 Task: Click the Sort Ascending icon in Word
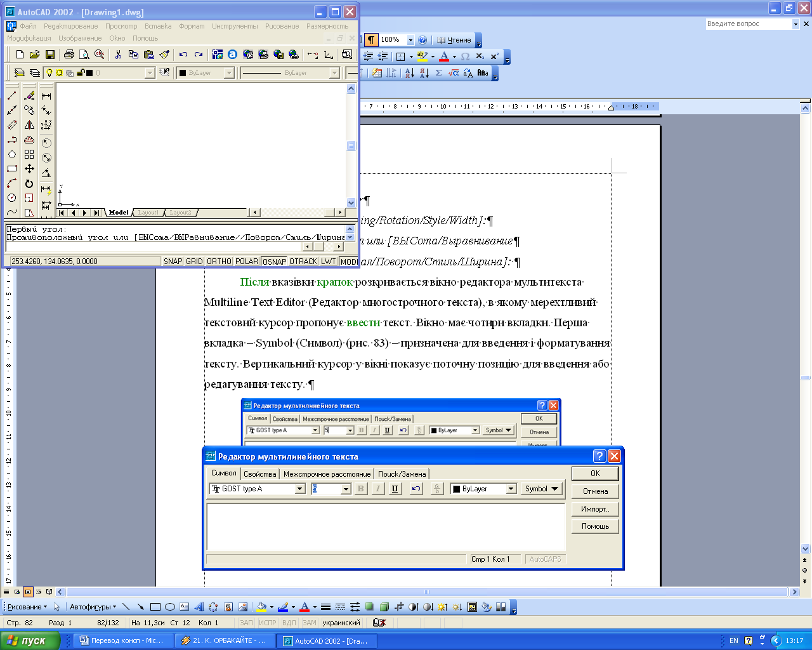[409, 73]
